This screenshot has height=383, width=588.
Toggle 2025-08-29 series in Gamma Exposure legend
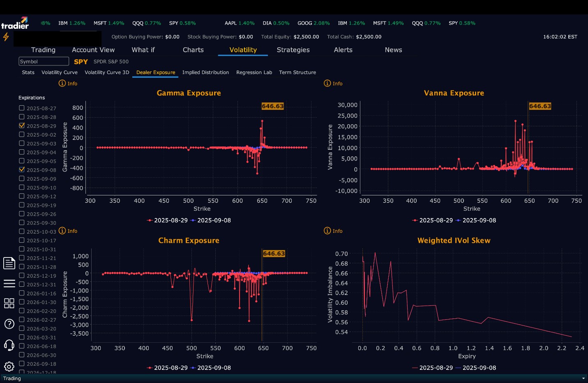(x=167, y=220)
